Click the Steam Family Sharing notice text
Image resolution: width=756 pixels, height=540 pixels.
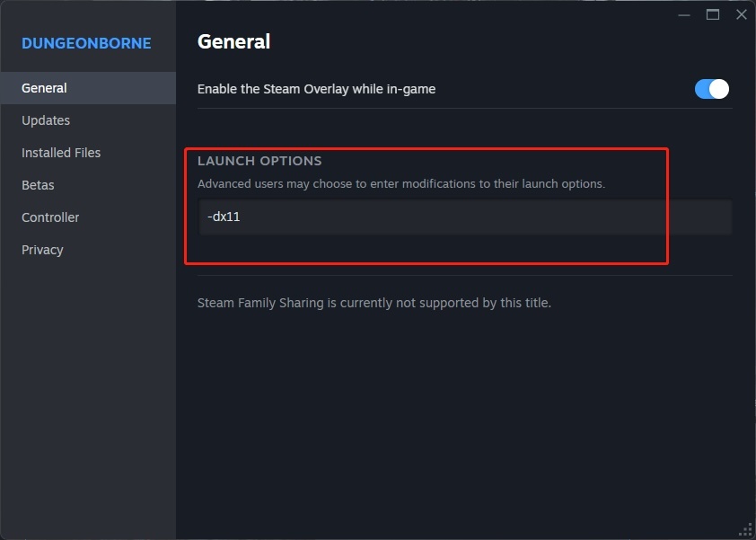coord(374,303)
